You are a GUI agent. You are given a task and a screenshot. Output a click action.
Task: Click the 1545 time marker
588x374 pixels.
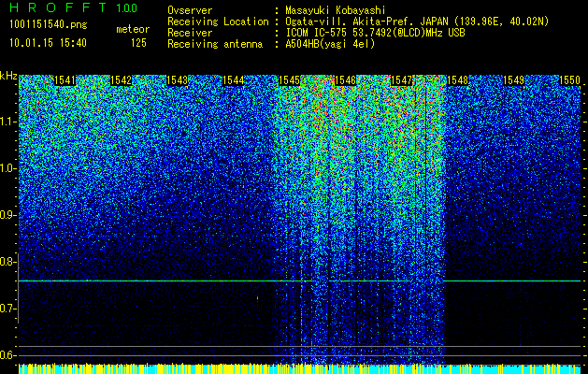point(290,80)
